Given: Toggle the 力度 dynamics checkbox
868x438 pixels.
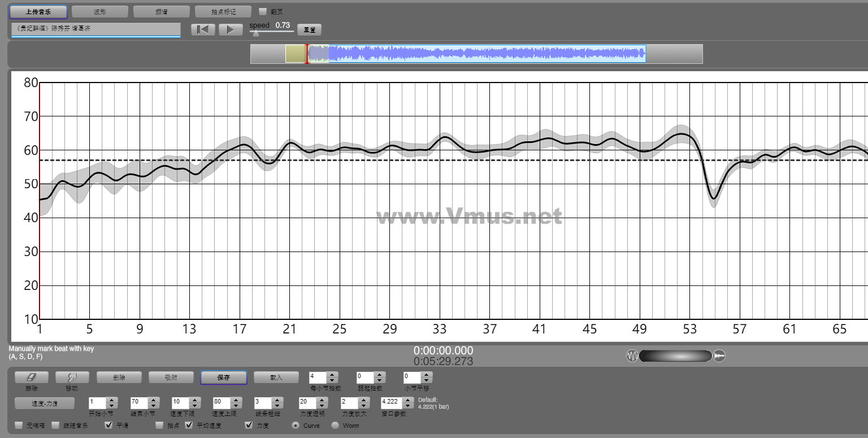Looking at the screenshot, I should coord(249,425).
